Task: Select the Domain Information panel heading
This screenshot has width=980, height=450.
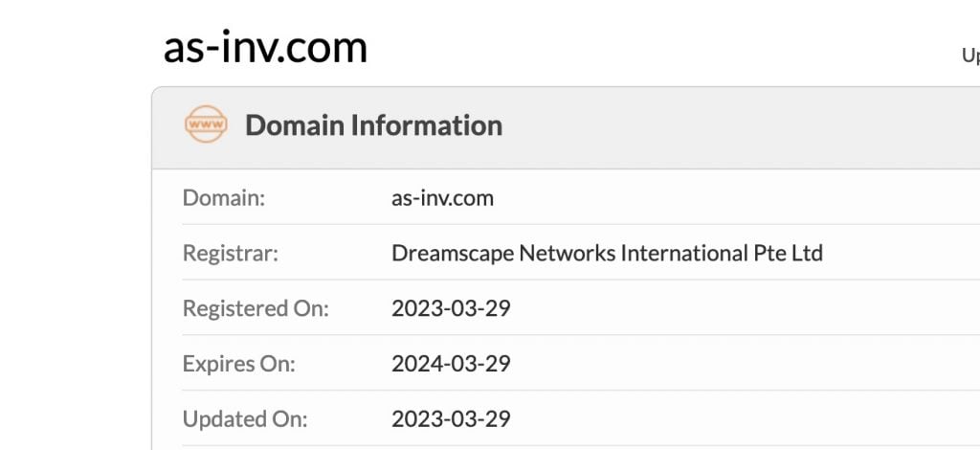Action: [373, 125]
